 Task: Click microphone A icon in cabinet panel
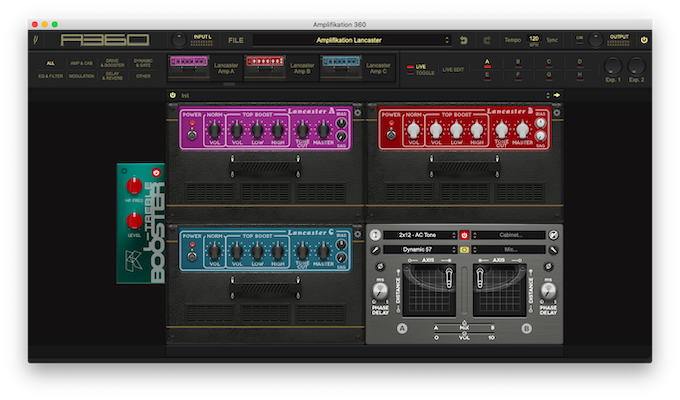pyautogui.click(x=375, y=250)
